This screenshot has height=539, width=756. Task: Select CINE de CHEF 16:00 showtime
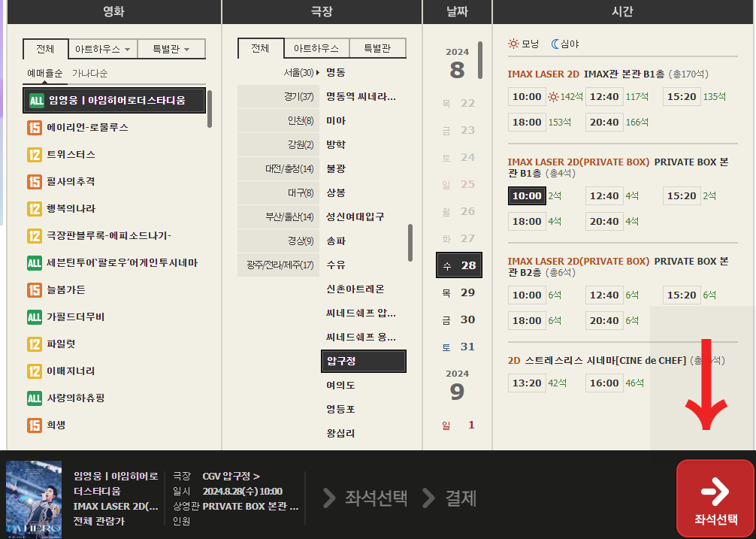coord(604,383)
